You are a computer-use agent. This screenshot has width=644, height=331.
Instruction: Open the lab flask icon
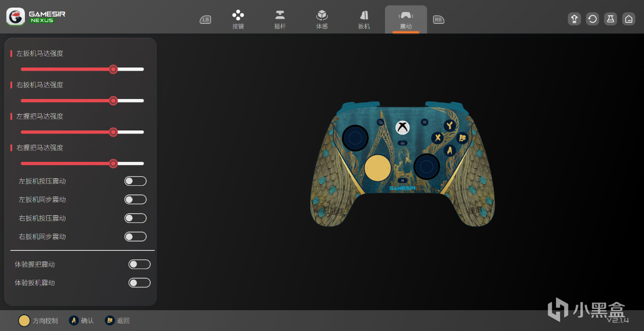tap(610, 19)
